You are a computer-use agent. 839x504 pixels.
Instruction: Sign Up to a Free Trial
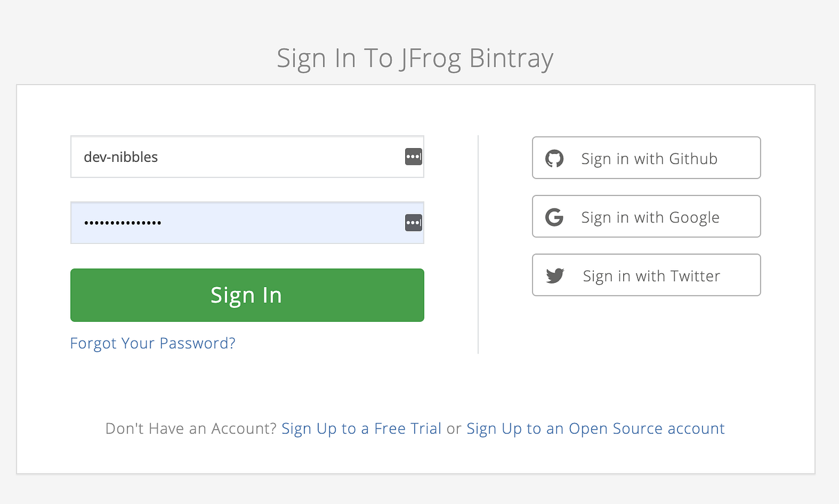361,428
